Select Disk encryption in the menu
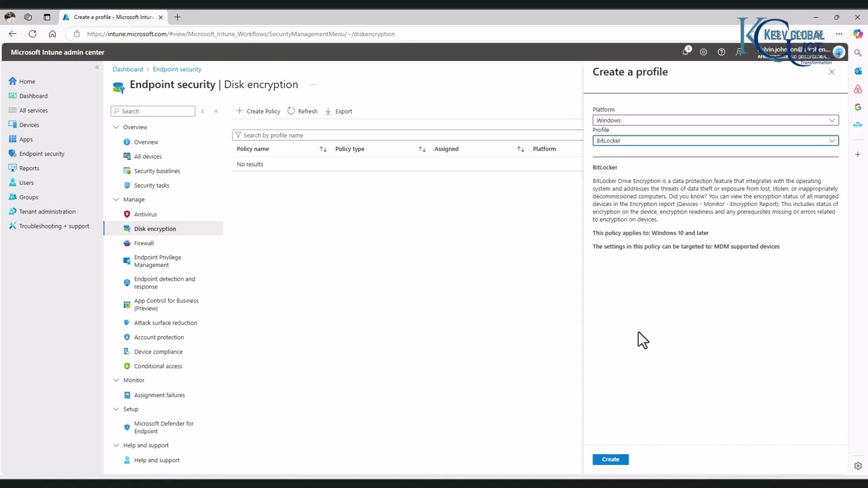 coord(155,228)
